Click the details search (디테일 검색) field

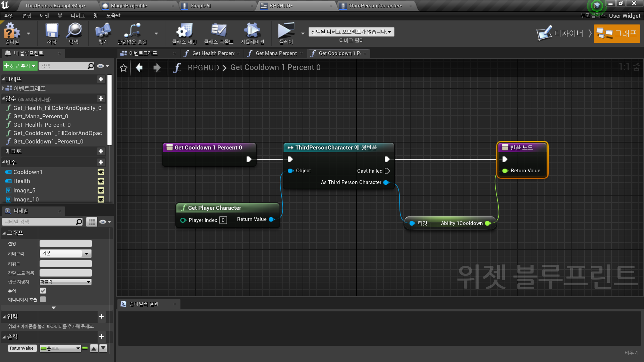point(40,222)
